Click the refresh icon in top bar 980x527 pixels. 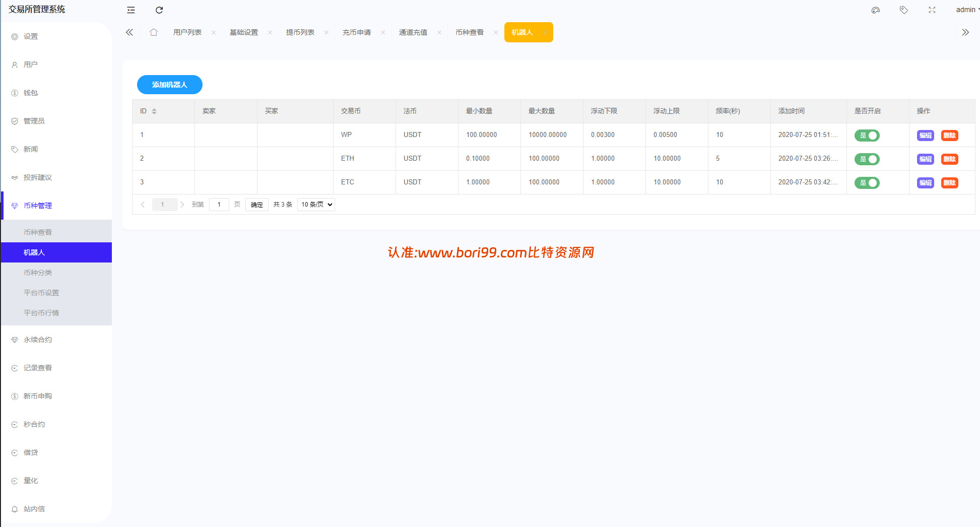[x=159, y=10]
